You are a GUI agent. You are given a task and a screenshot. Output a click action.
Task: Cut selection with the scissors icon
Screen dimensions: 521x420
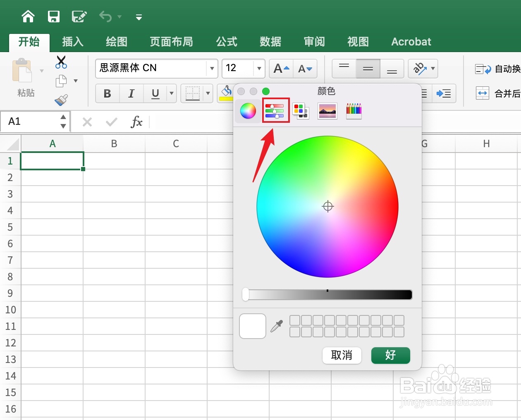tap(61, 62)
